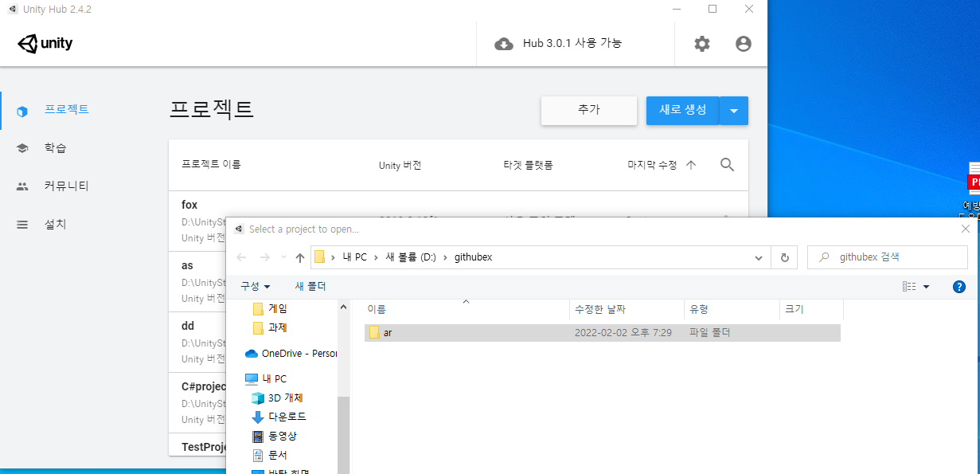980x474 pixels.
Task: Click the forward arrow in file dialog
Action: tap(264, 257)
